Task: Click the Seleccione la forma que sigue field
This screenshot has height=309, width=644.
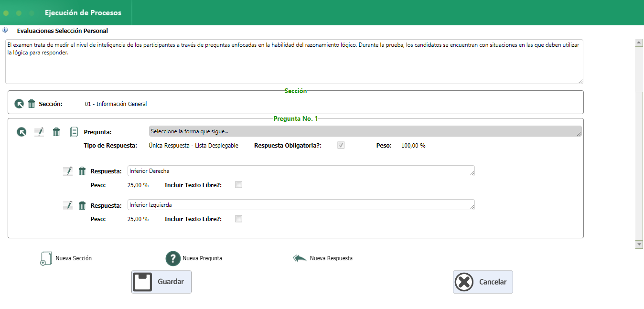Action: click(x=365, y=131)
